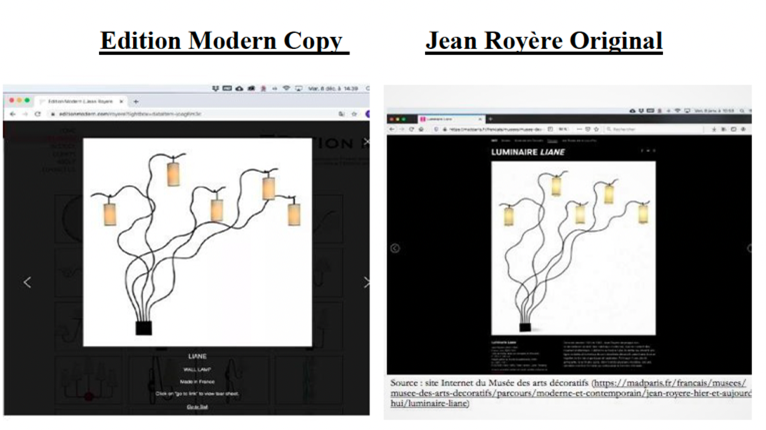Toggle reader view in madparis.fr address bar
Image resolution: width=766 pixels, height=430 pixels.
tap(551, 129)
